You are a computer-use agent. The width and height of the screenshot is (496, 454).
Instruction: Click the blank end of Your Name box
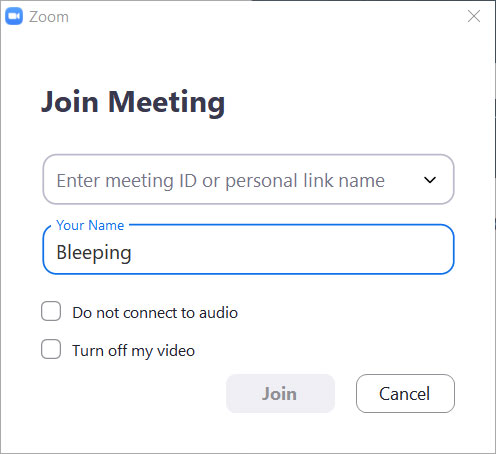(x=292, y=252)
